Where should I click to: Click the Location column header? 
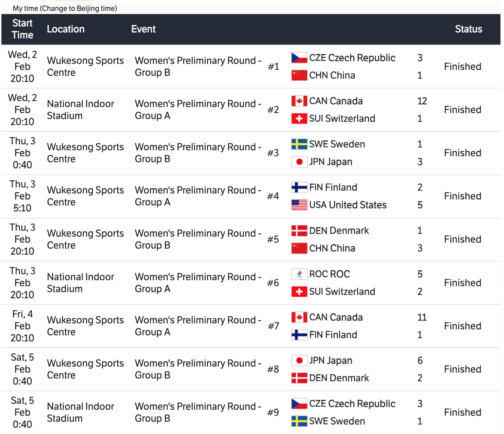click(66, 29)
